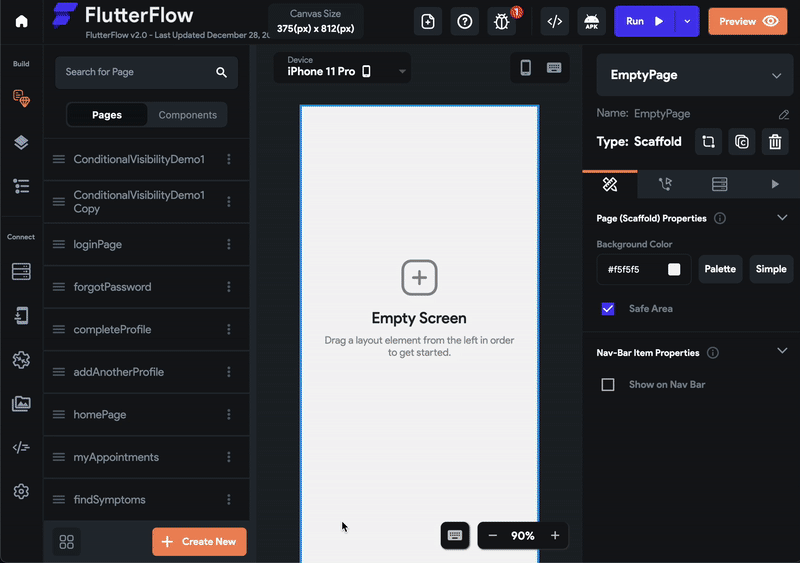
Task: Select the findSymptoms page
Action: [147, 500]
